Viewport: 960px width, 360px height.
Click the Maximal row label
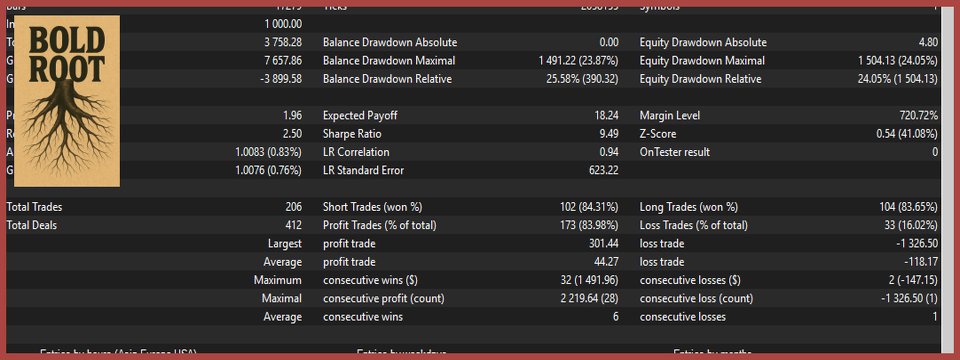point(281,299)
